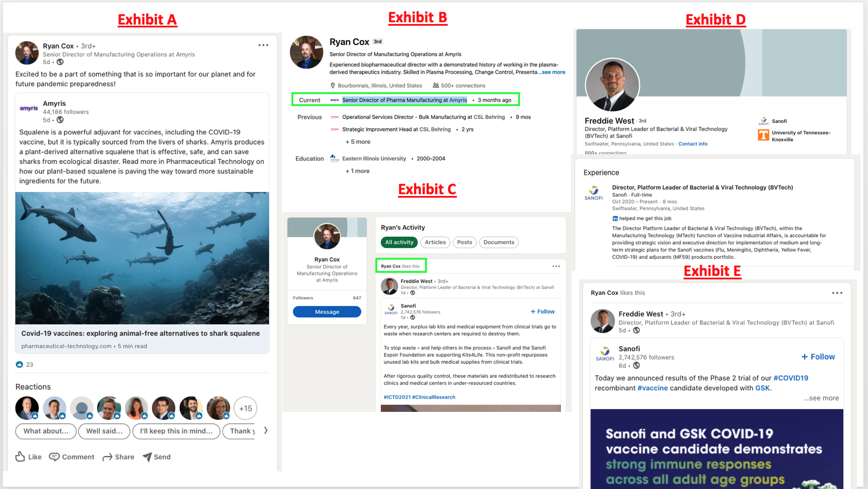
Task: Open three-dot menu on Exhibit A post
Action: point(263,45)
